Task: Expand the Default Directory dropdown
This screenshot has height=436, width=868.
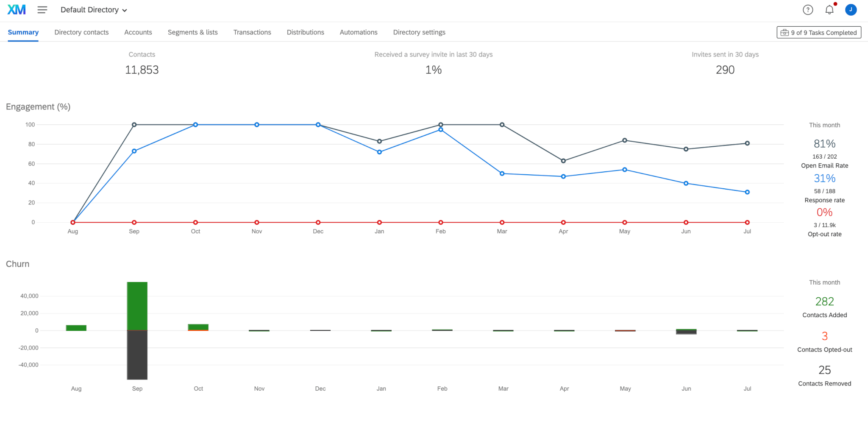Action: [93, 10]
